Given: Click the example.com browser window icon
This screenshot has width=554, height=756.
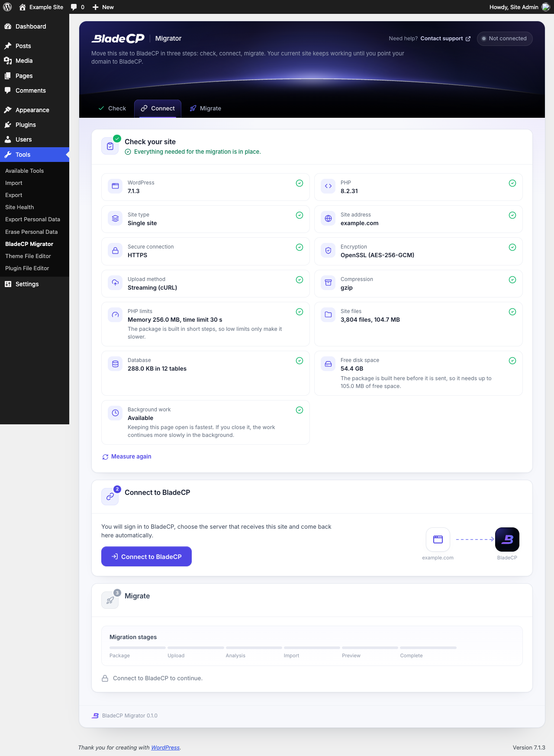Looking at the screenshot, I should tap(438, 540).
